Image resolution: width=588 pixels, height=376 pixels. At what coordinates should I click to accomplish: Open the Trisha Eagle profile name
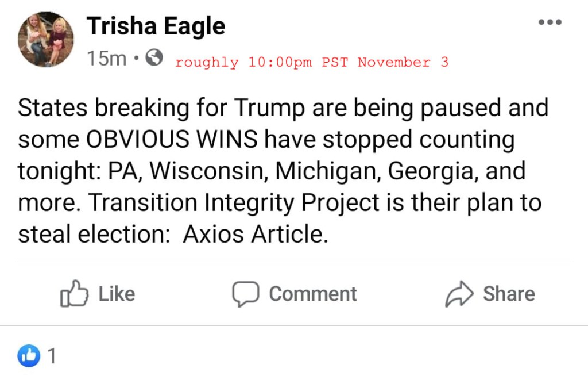156,26
